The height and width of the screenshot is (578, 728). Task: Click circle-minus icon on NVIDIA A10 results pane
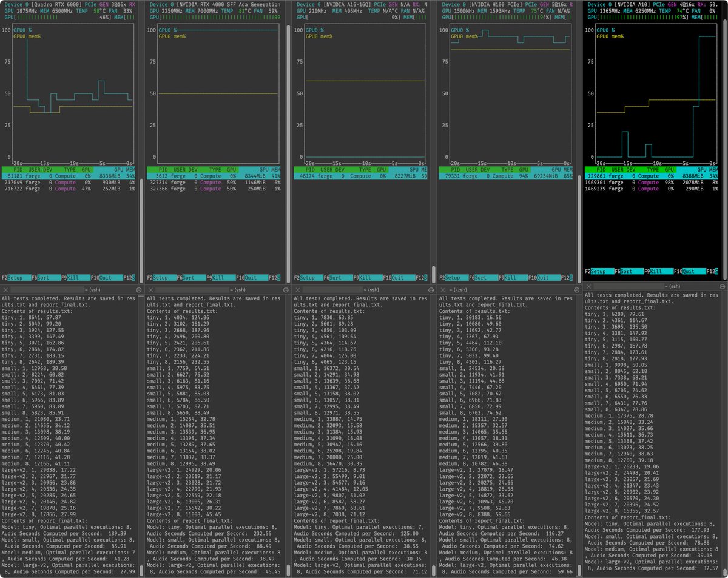point(721,286)
